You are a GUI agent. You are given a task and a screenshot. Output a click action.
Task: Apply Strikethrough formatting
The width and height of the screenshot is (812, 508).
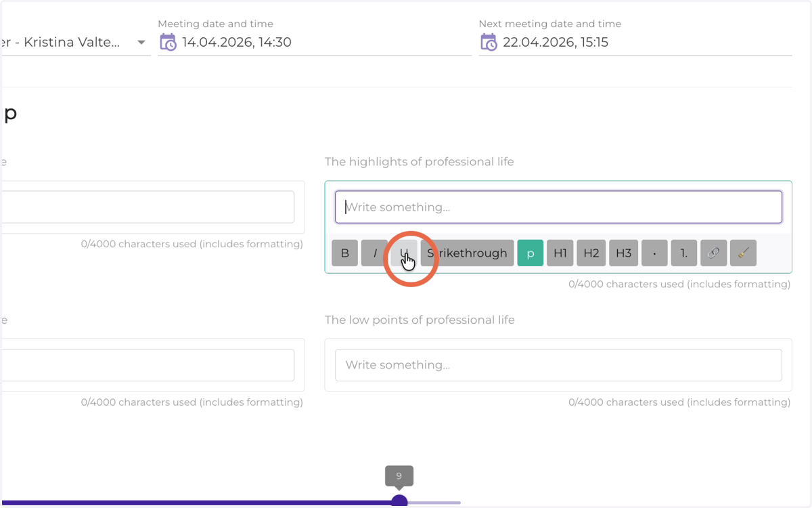467,253
